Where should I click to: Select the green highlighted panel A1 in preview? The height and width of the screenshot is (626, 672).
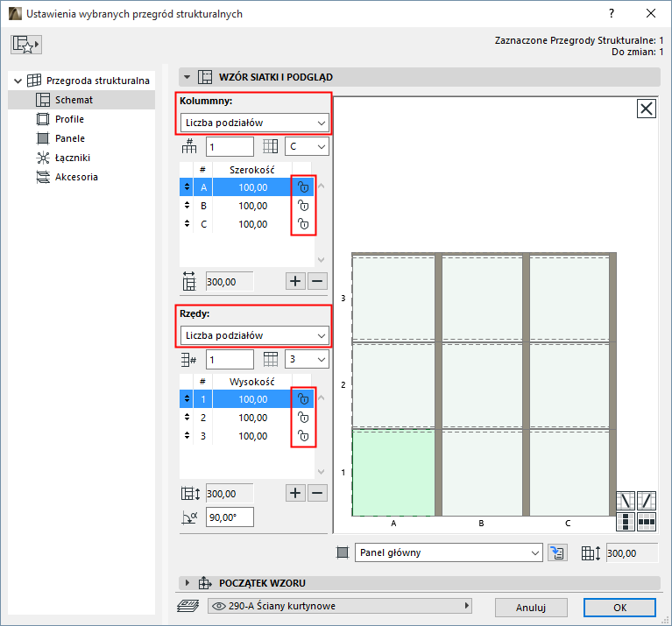393,473
